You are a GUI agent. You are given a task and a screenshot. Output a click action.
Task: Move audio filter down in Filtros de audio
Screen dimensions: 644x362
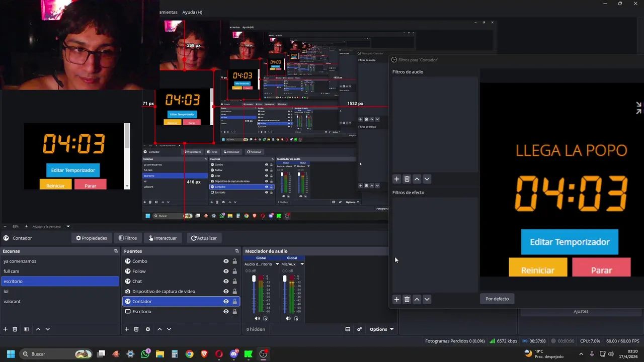(x=427, y=179)
